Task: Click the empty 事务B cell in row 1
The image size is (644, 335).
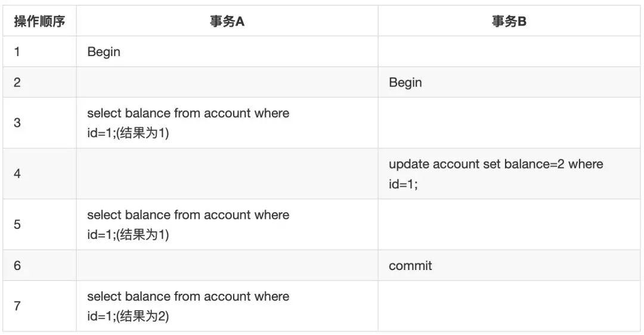Action: (509, 51)
